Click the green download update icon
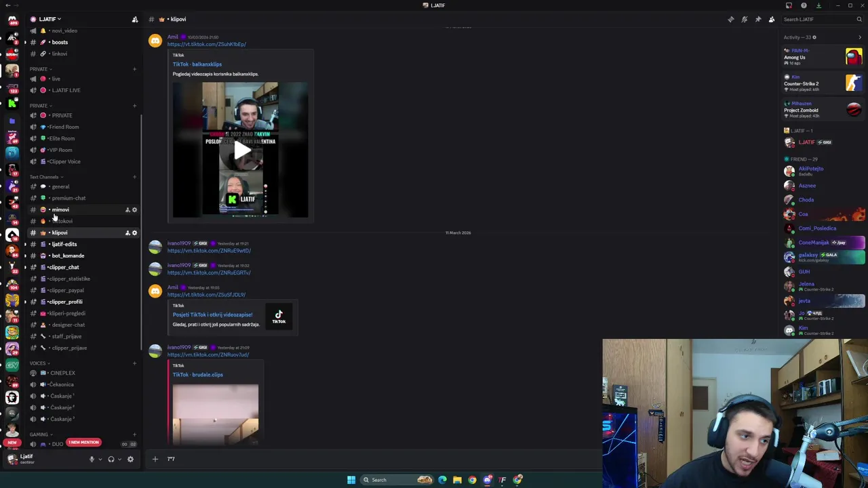868x488 pixels. pyautogui.click(x=818, y=5)
